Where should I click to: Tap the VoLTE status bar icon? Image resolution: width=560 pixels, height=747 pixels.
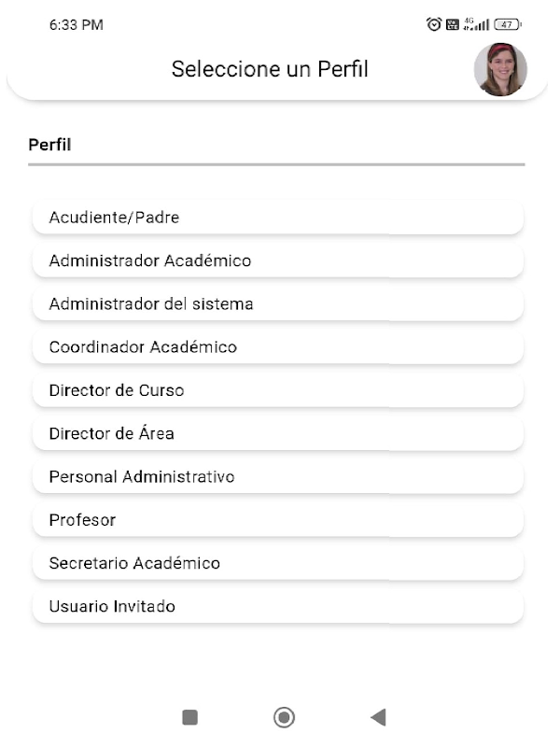click(453, 25)
